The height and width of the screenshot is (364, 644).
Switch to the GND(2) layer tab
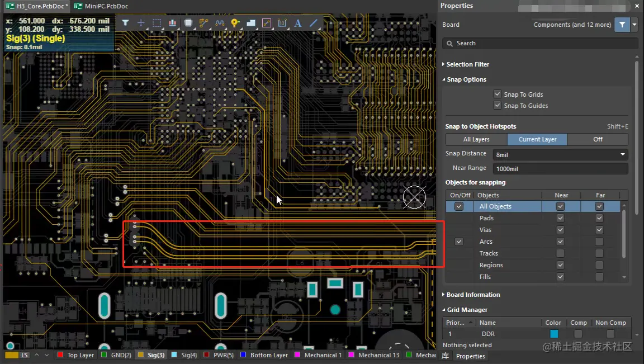116,355
